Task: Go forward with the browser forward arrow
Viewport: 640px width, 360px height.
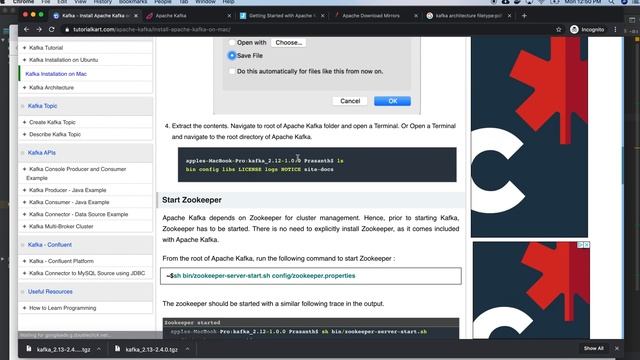Action: [39, 29]
